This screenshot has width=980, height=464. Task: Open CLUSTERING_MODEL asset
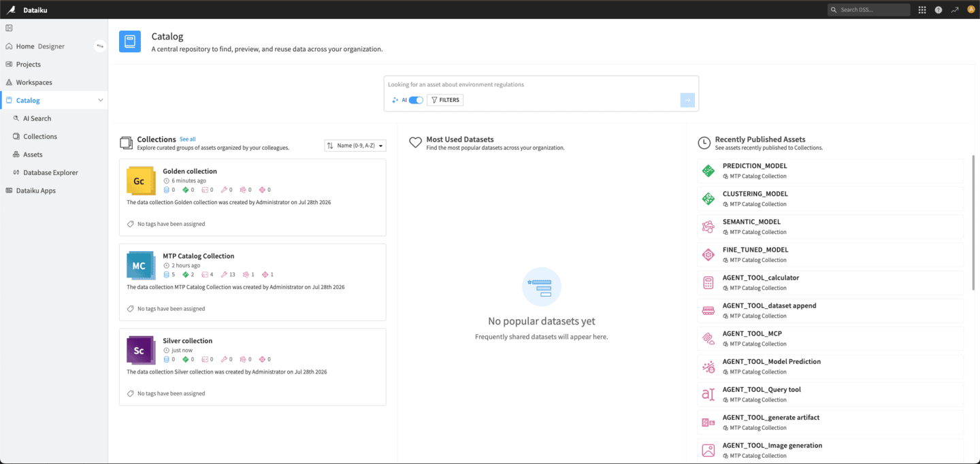click(x=830, y=199)
